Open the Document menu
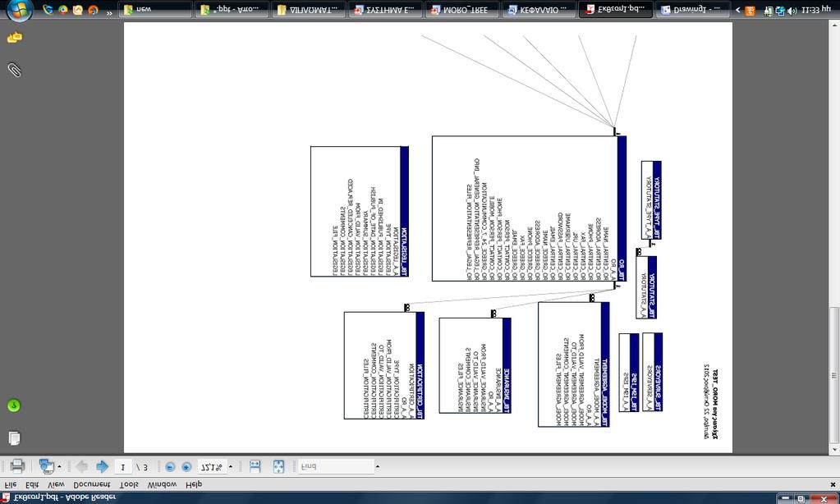Image resolution: width=840 pixels, height=504 pixels. coord(92,484)
